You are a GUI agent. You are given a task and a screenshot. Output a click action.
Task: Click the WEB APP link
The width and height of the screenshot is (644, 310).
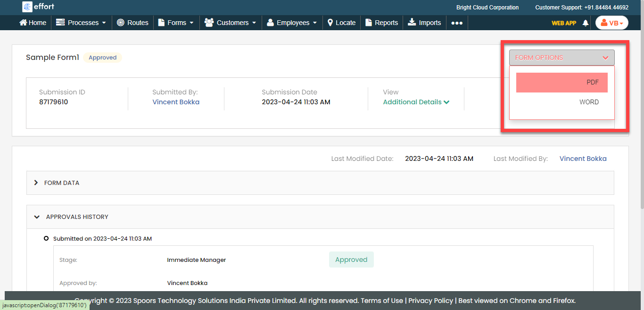[564, 23]
